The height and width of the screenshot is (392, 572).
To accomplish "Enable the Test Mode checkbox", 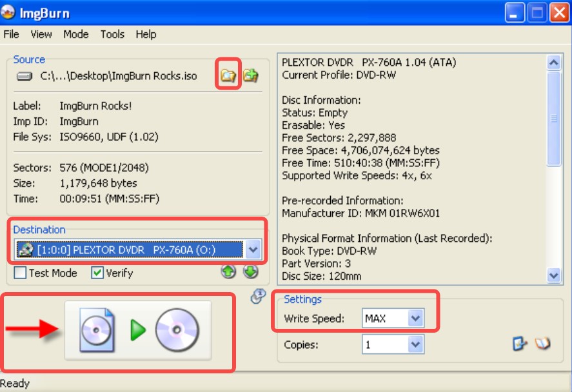I will pyautogui.click(x=21, y=273).
